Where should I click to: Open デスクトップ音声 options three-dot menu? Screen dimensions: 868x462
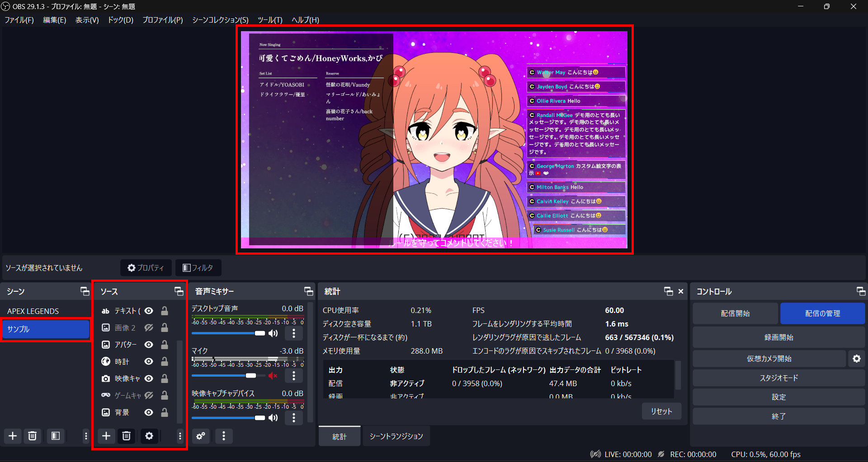tap(294, 333)
